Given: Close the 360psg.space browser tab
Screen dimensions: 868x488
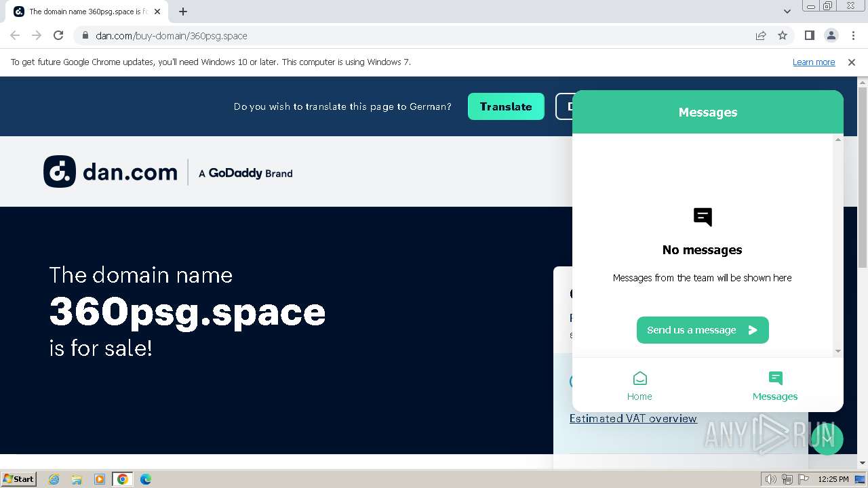Looking at the screenshot, I should pyautogui.click(x=158, y=12).
